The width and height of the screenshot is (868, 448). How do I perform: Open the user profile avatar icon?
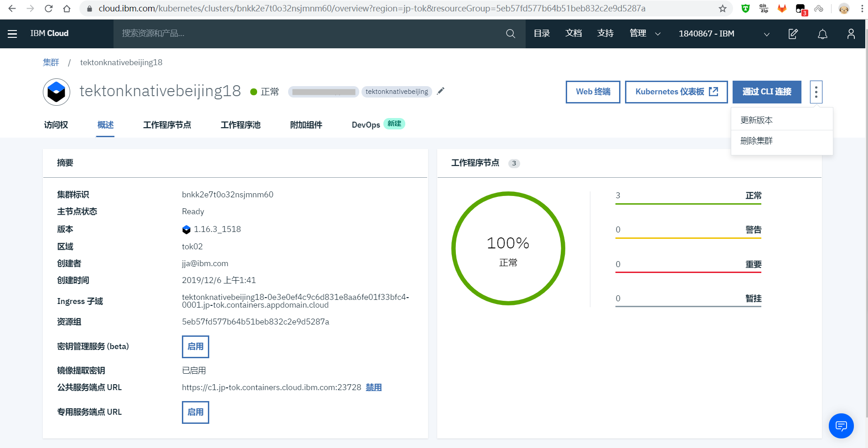click(851, 34)
